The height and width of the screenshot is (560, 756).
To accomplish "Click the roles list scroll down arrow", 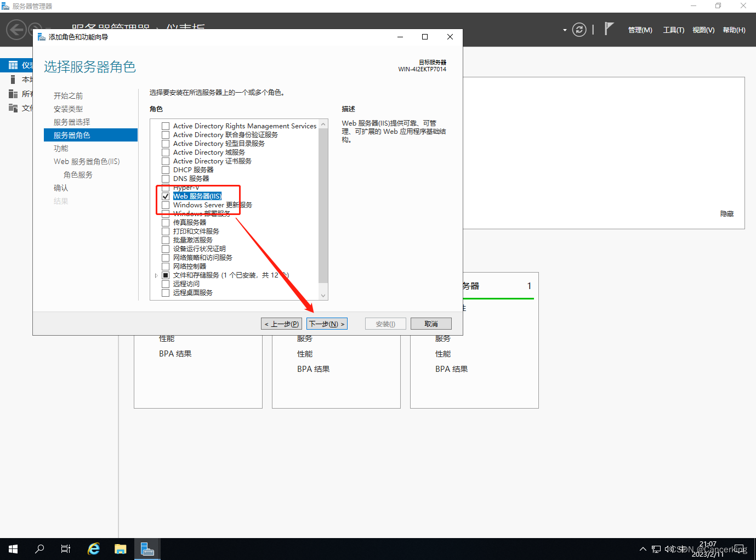I will [x=323, y=296].
